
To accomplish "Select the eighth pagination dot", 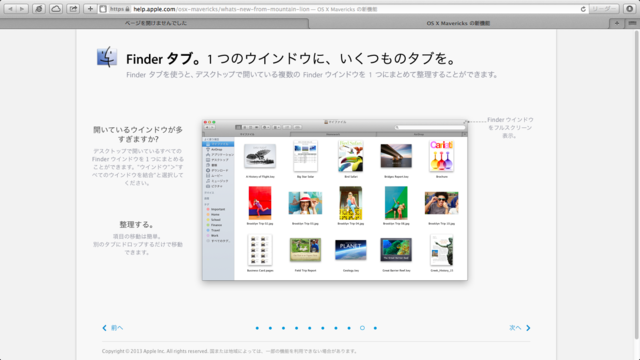I will (x=349, y=328).
